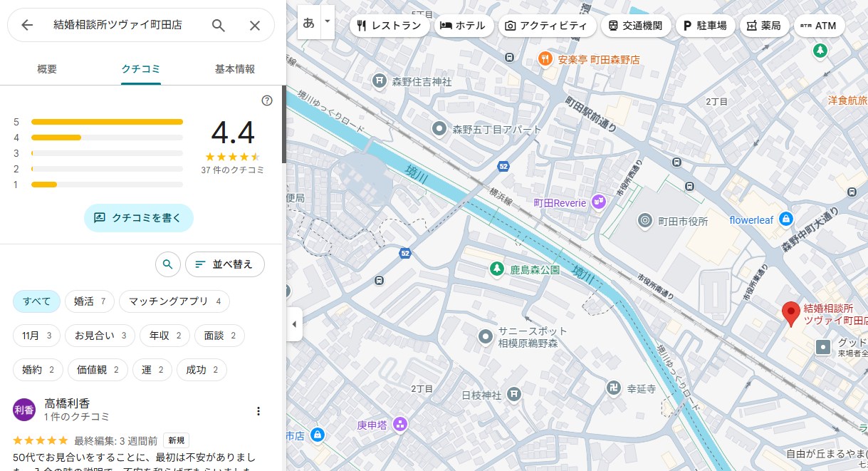
Task: Open more options for 高橋利香's review
Action: click(258, 411)
